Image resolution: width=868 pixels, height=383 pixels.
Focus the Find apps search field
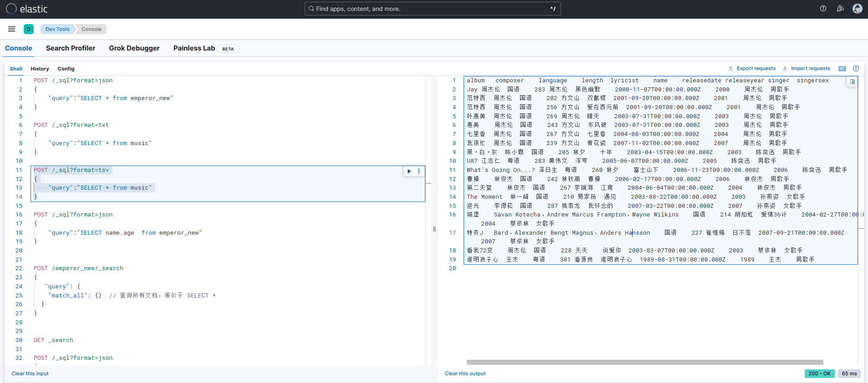[433, 9]
